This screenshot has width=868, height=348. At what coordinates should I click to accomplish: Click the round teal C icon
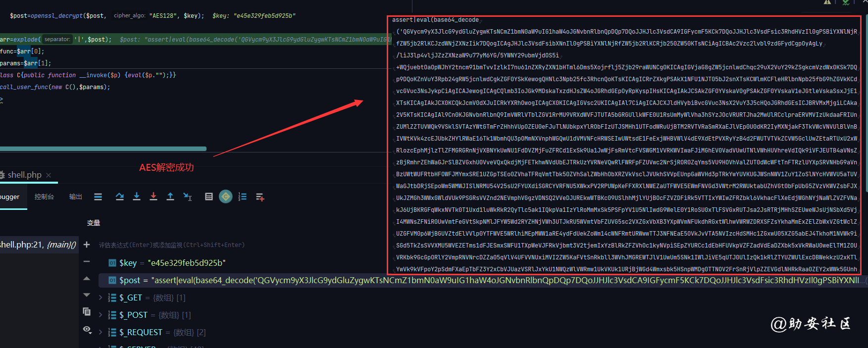click(x=226, y=197)
